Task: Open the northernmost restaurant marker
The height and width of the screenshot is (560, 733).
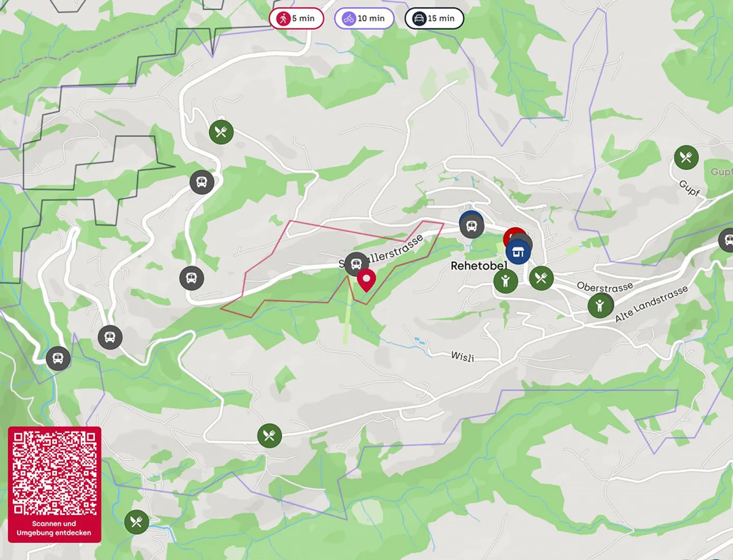Action: 221,132
